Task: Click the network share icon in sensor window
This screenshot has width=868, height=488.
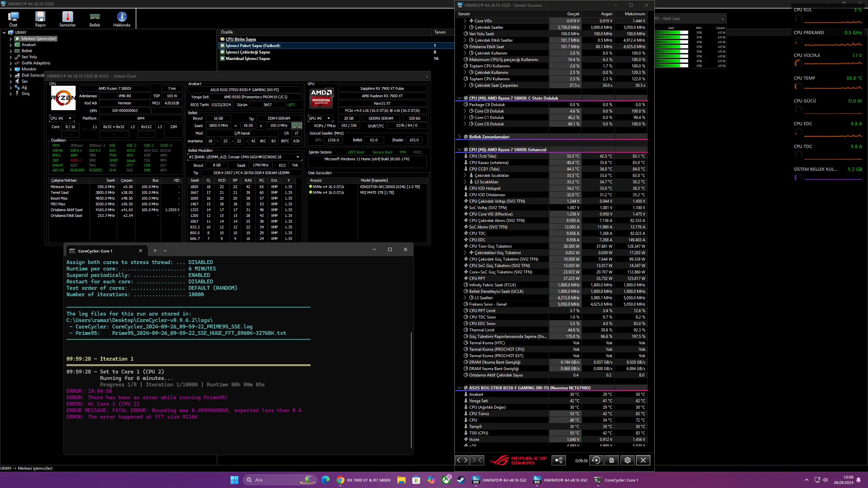Action: coord(559,460)
